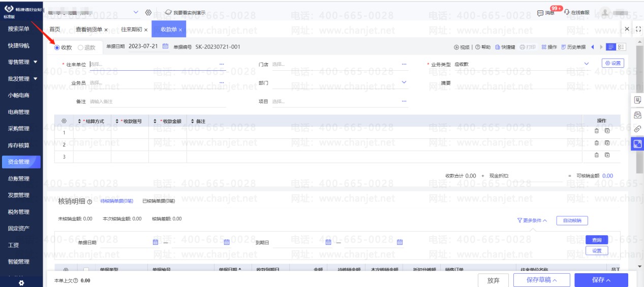Close the 收款单 tab
This screenshot has width=644, height=287.
tap(180, 30)
